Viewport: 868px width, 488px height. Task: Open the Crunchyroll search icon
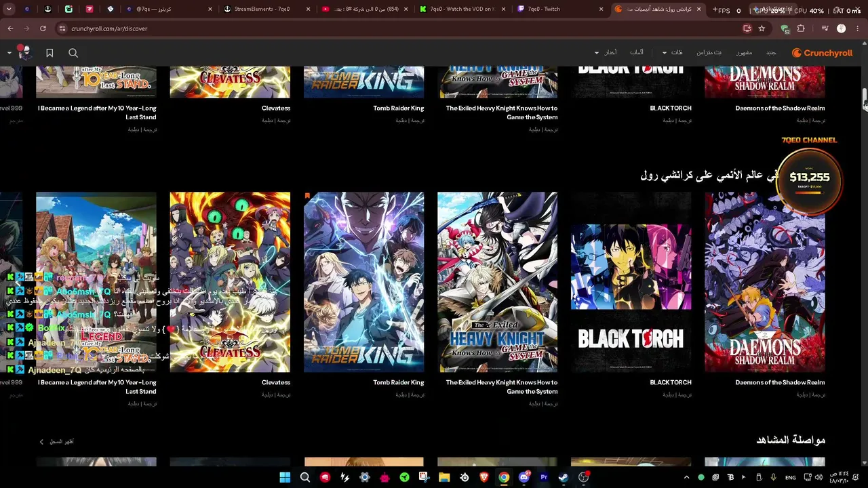73,53
